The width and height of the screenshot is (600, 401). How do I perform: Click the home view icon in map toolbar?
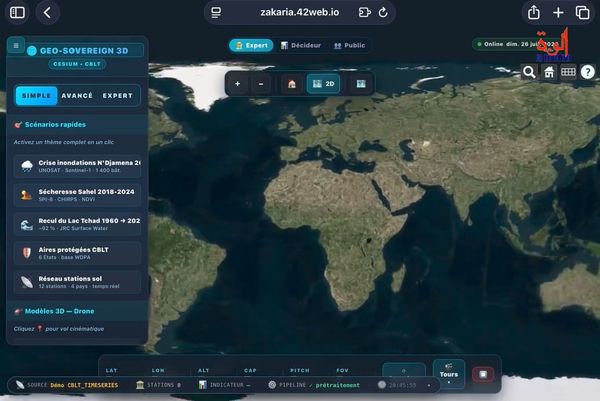pyautogui.click(x=292, y=83)
